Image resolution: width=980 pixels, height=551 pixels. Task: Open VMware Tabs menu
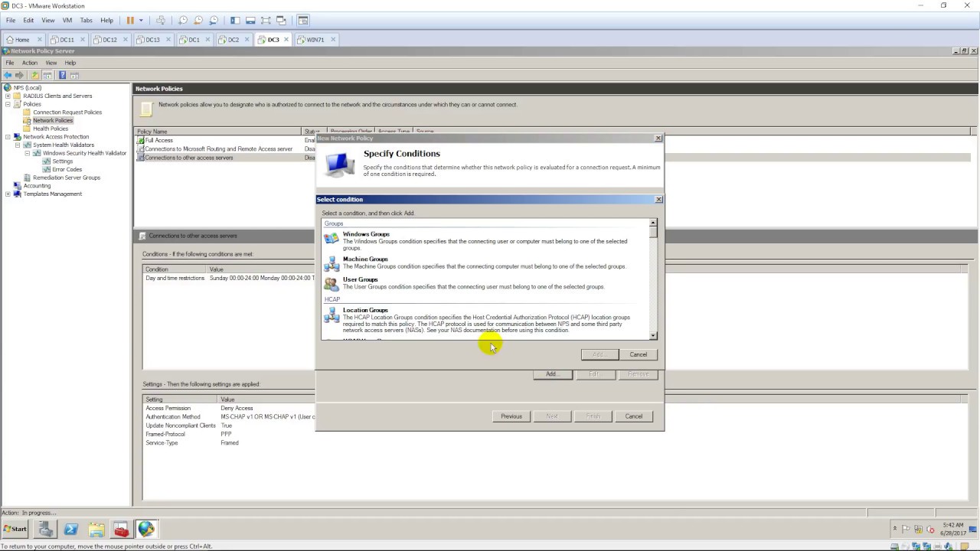(87, 20)
